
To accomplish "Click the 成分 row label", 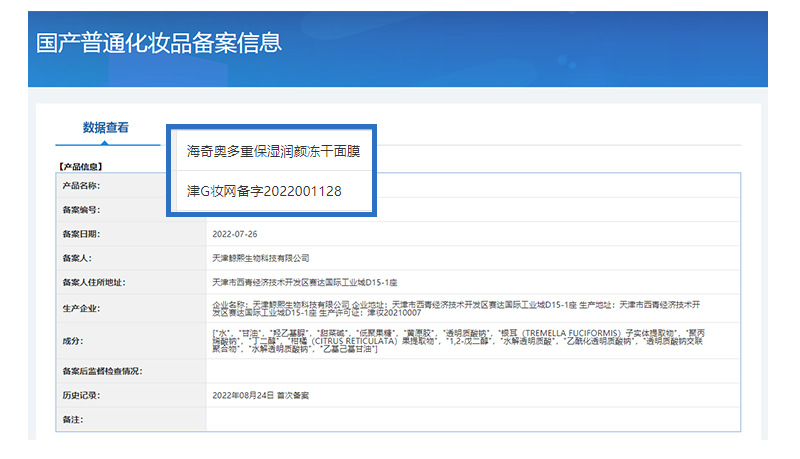I will (x=73, y=341).
